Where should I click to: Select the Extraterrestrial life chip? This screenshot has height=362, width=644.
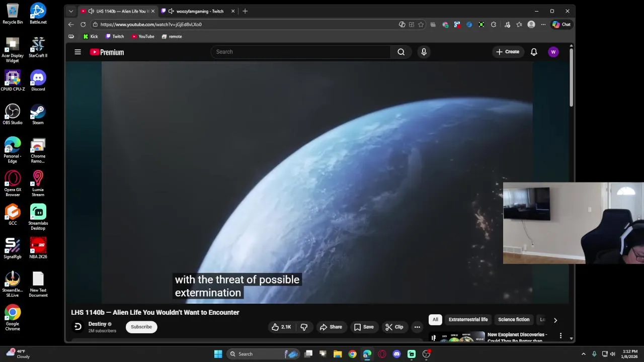(x=468, y=319)
